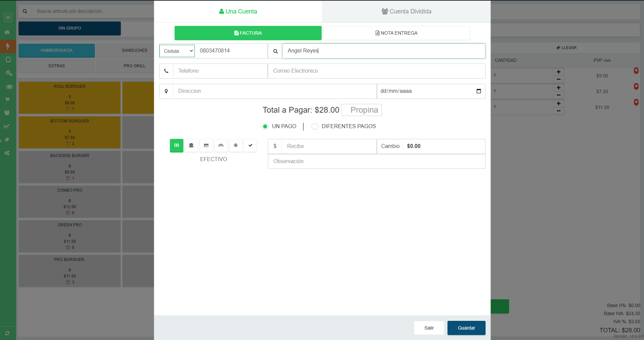
Task: Focus the Direccion address field
Action: pos(275,91)
